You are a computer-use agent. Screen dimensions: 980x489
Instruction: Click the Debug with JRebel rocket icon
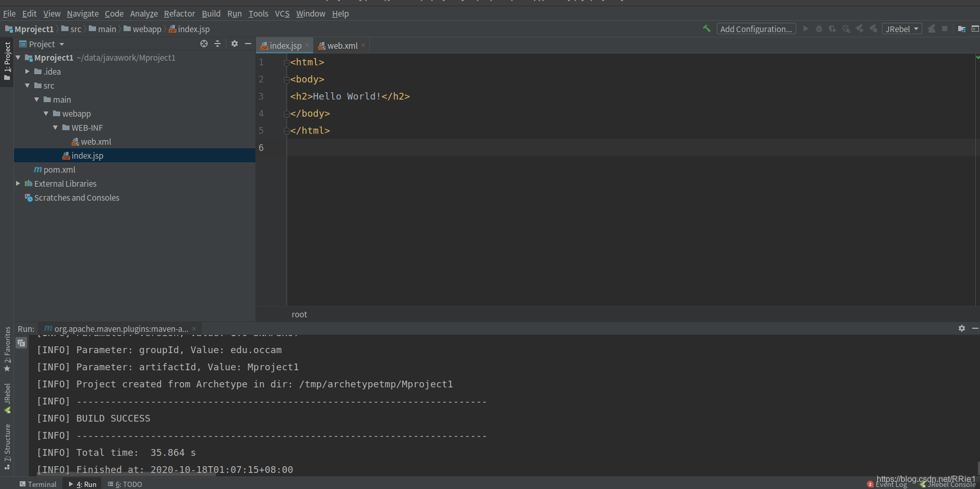pos(873,29)
